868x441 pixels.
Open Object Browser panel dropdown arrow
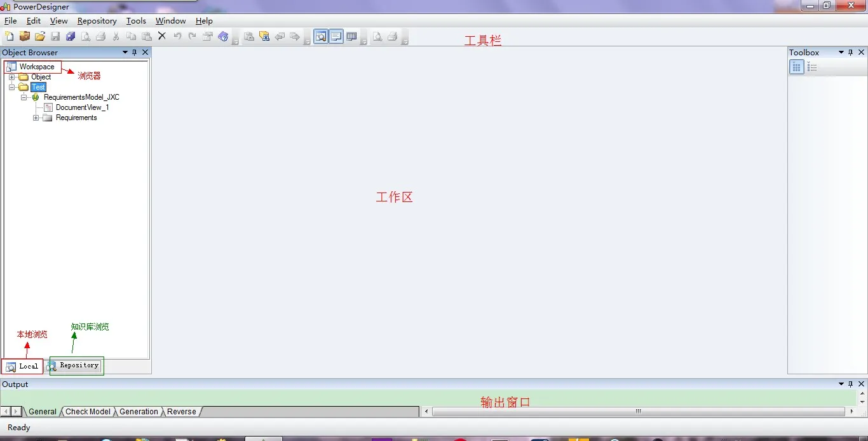[125, 52]
